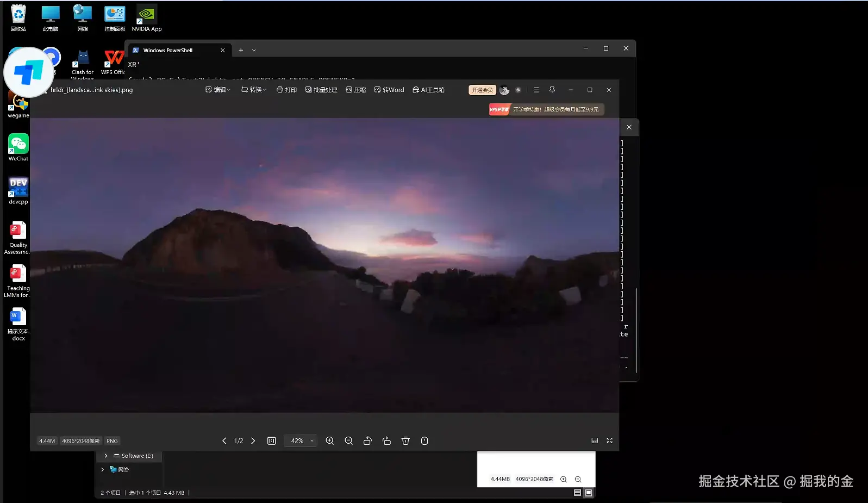This screenshot has height=503, width=868.
Task: Click the 4096*2048像素 dimension label
Action: pos(81,440)
